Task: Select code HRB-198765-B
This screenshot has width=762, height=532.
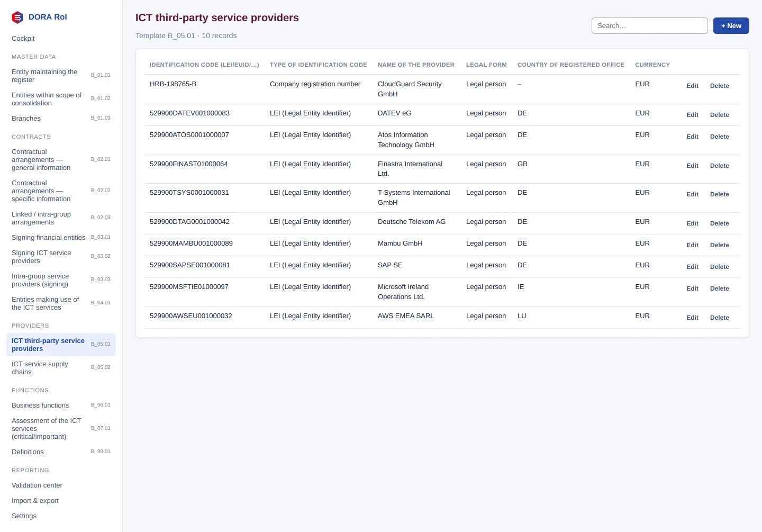Action: [x=173, y=84]
